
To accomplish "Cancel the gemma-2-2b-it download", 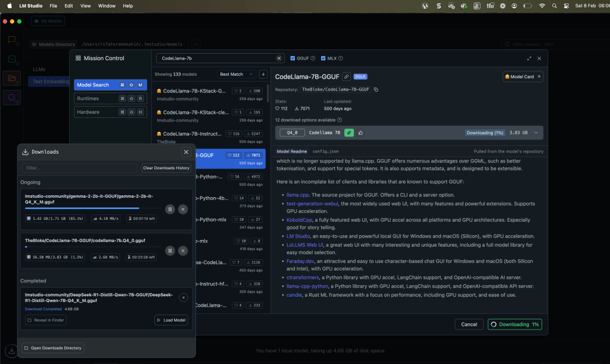I will 183,209.
